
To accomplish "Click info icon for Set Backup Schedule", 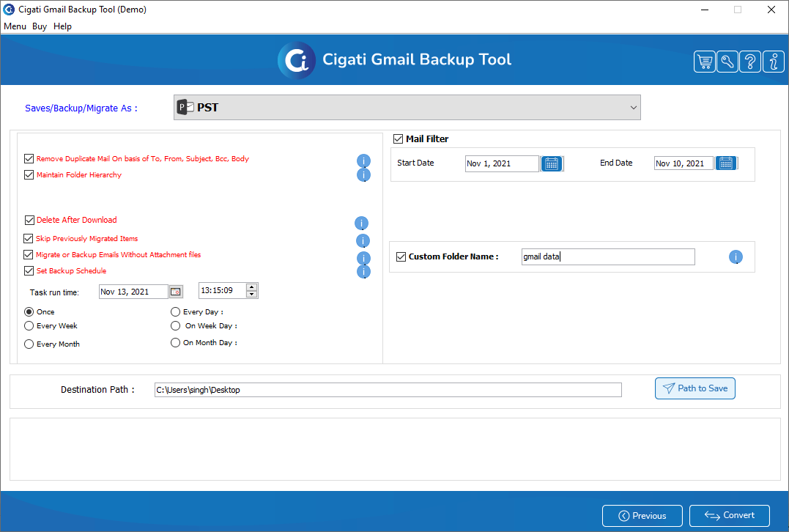I will (364, 272).
